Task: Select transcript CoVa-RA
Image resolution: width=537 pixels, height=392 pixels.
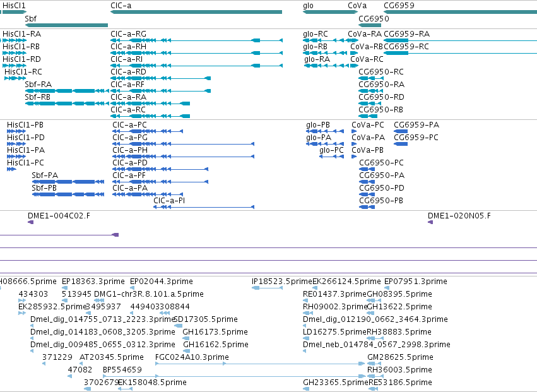Action: tap(364, 34)
